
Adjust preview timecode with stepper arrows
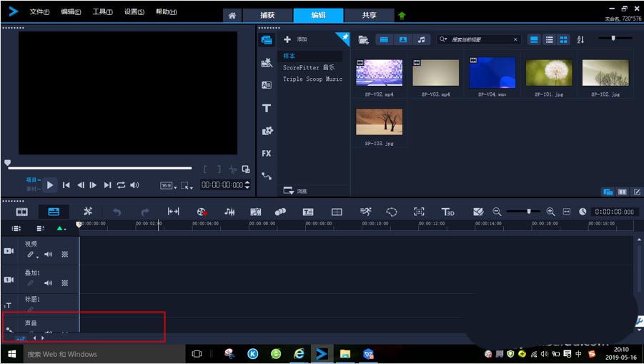247,185
